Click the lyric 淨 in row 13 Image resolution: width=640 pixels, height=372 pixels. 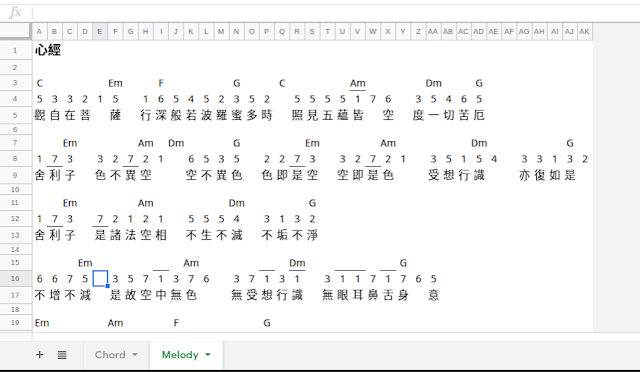click(x=312, y=235)
